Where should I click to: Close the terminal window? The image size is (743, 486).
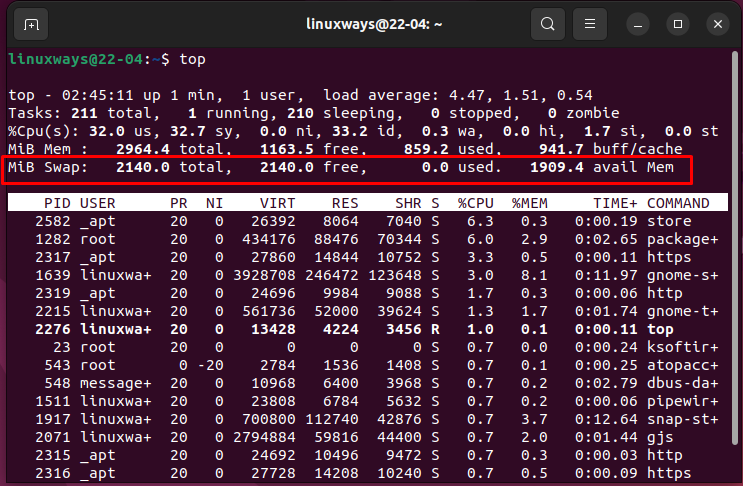718,24
